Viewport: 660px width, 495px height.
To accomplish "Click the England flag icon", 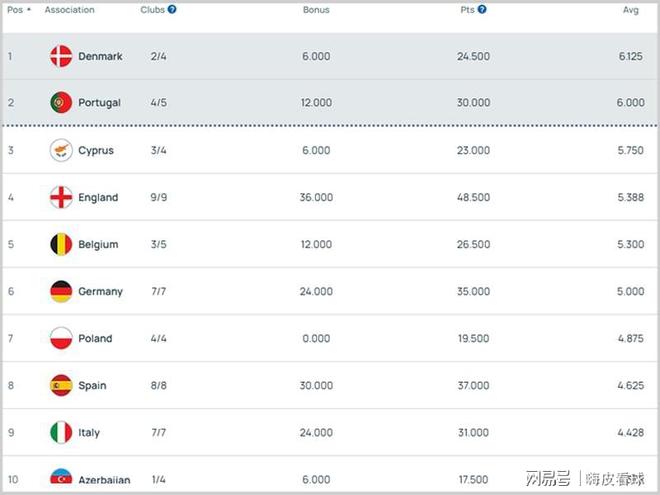I will click(61, 197).
